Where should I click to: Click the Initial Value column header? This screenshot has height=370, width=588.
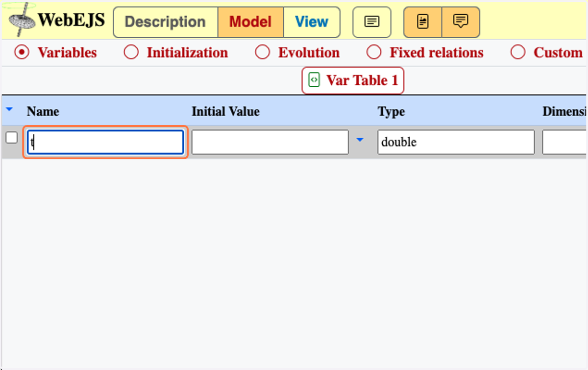[225, 112]
